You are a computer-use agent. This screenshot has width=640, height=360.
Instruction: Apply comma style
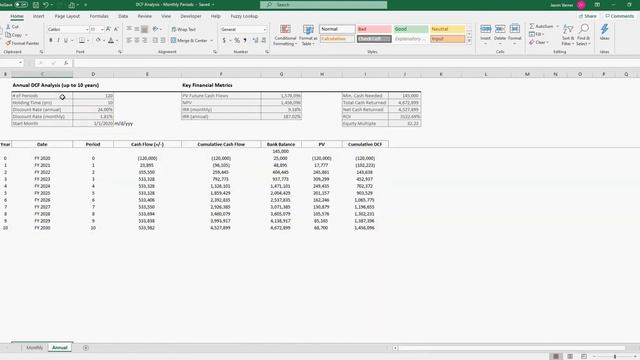click(245, 40)
